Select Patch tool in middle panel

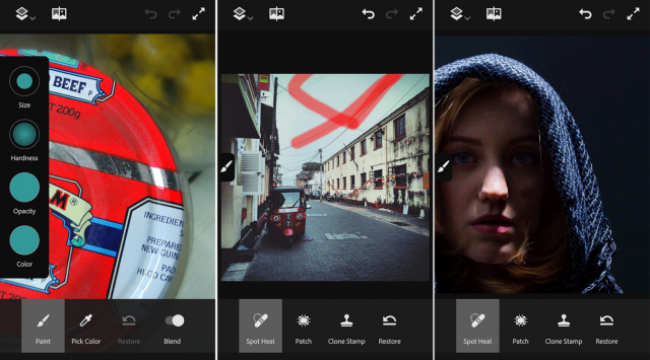[x=303, y=329]
